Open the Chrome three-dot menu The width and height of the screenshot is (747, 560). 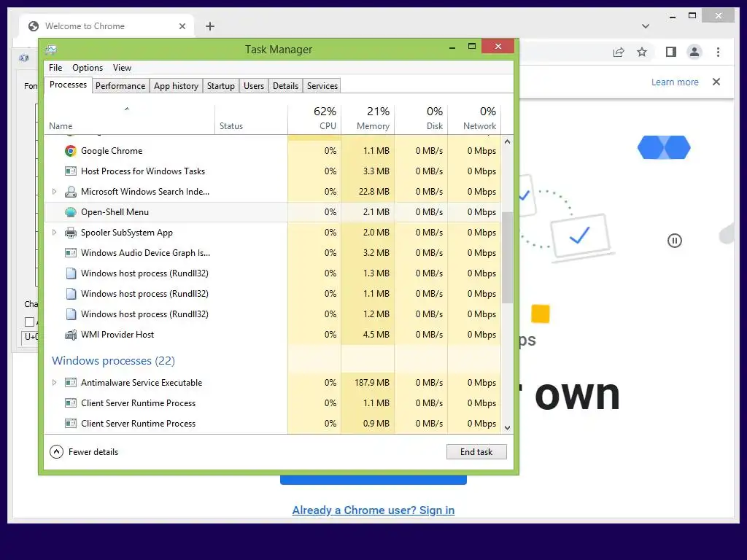[x=718, y=52]
